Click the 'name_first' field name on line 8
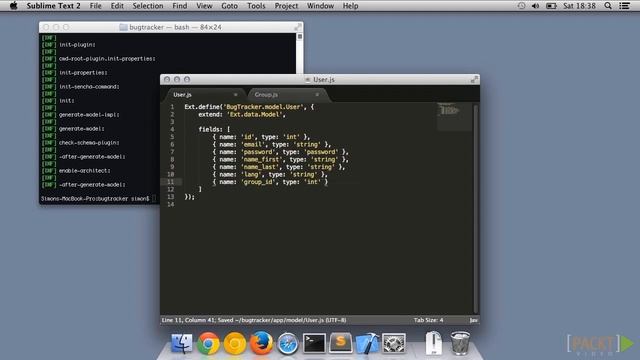The width and height of the screenshot is (640, 360). coord(262,159)
